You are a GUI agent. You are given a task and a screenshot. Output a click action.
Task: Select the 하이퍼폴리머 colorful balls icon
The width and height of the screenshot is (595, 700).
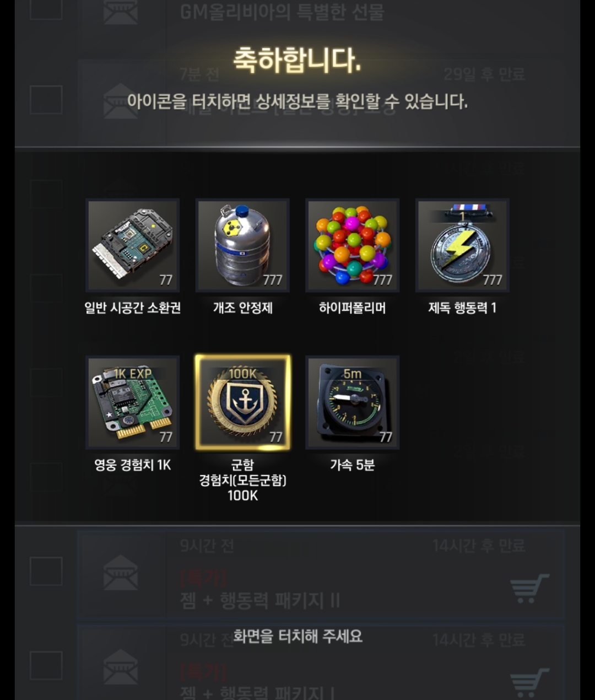point(353,245)
